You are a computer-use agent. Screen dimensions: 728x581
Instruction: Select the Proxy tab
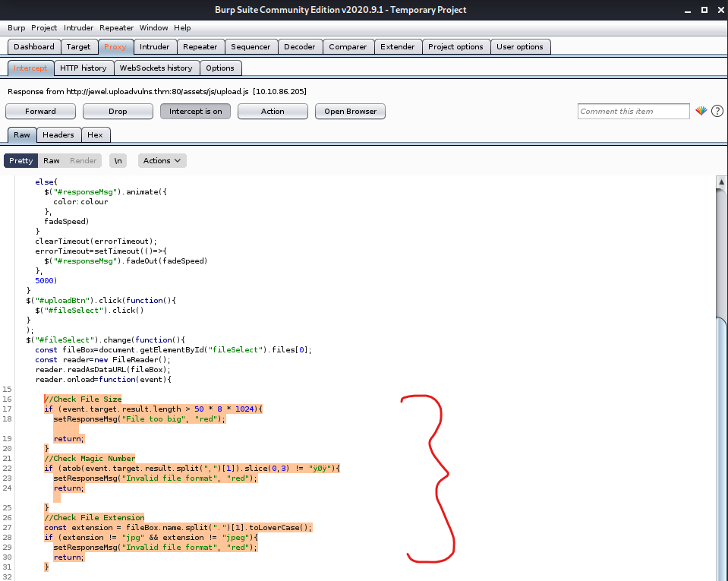(x=115, y=47)
